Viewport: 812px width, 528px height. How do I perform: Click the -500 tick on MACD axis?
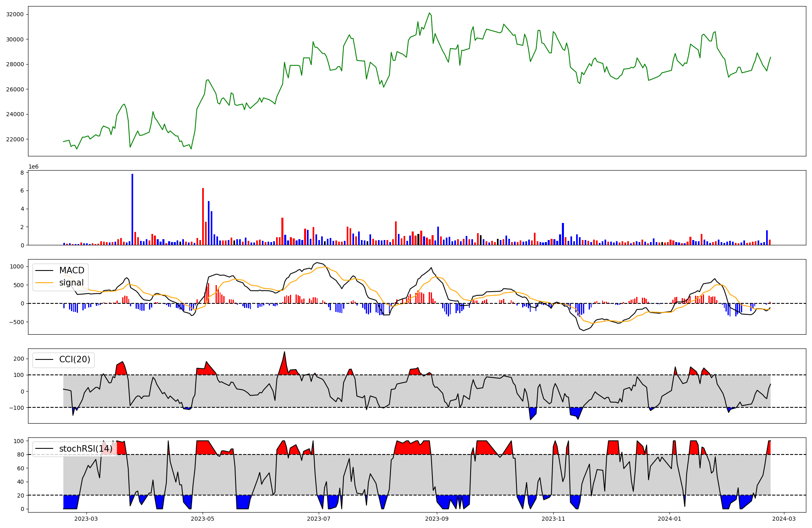point(16,322)
